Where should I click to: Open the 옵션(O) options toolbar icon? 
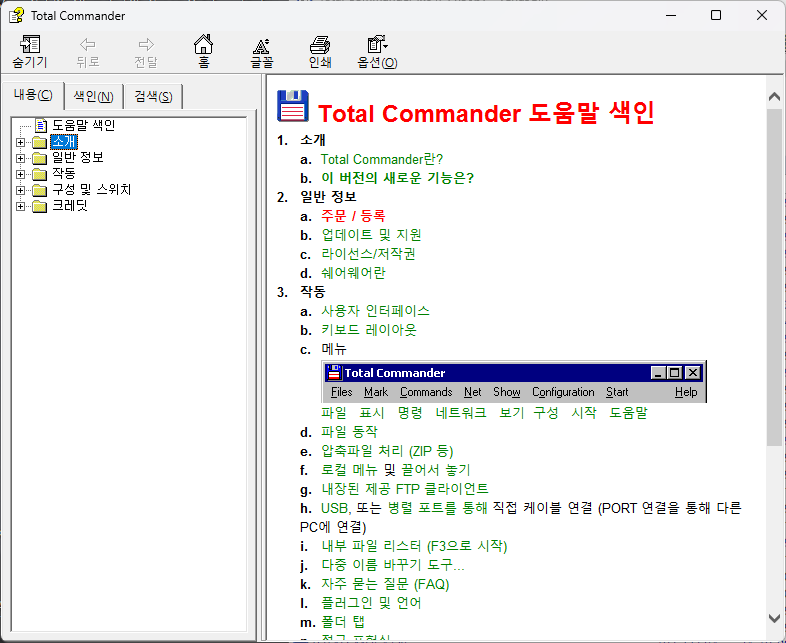pos(377,44)
